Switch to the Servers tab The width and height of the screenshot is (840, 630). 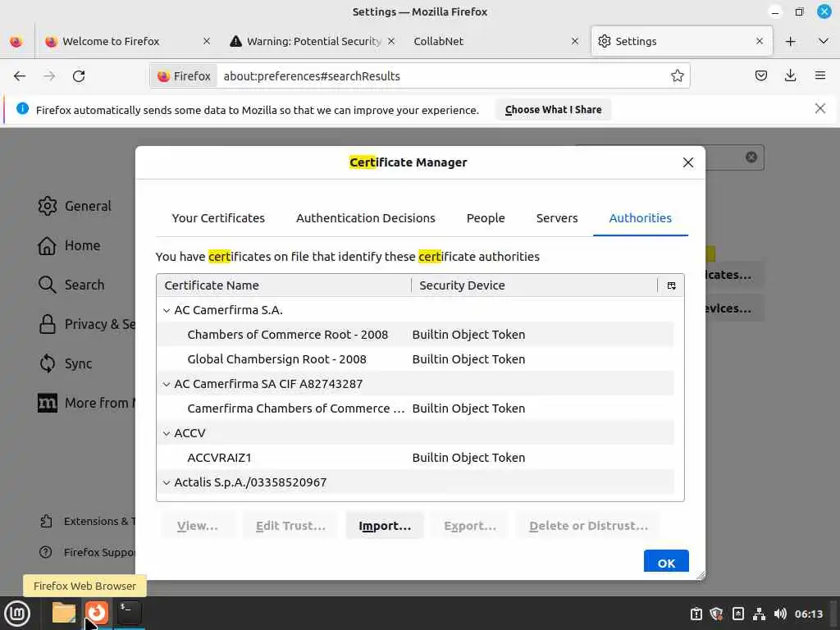pos(557,218)
